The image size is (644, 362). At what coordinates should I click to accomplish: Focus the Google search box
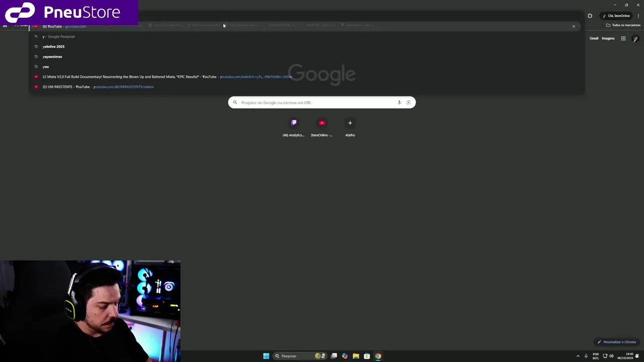(x=322, y=103)
